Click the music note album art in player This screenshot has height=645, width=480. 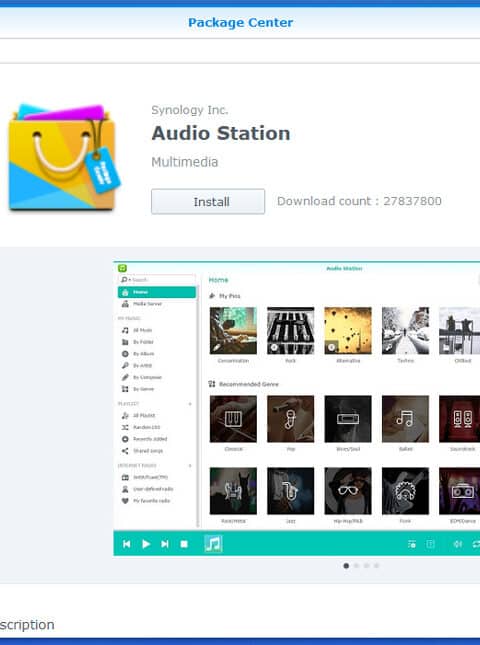tap(213, 544)
